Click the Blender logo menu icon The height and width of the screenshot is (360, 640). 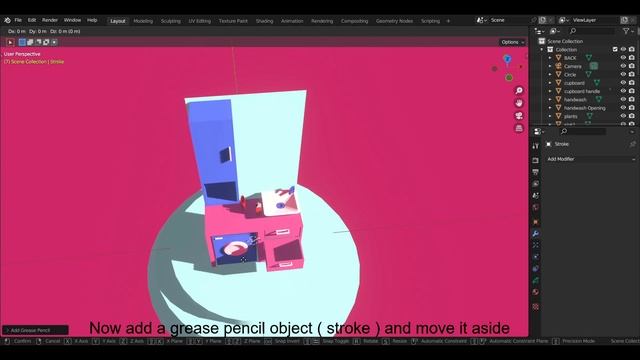7,20
